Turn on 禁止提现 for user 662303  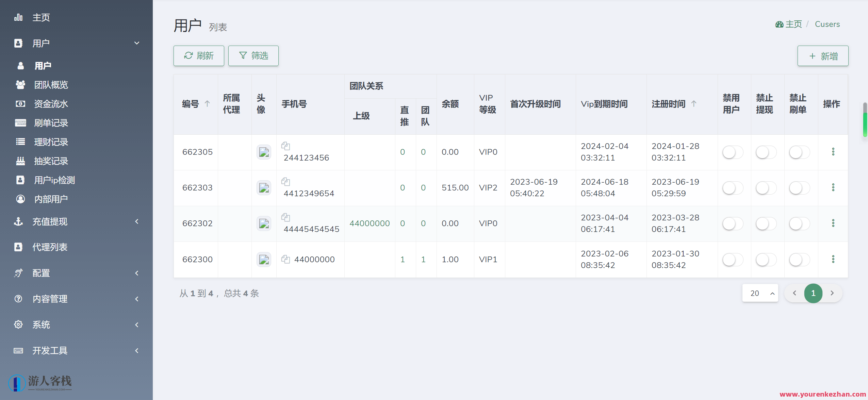coord(766,187)
